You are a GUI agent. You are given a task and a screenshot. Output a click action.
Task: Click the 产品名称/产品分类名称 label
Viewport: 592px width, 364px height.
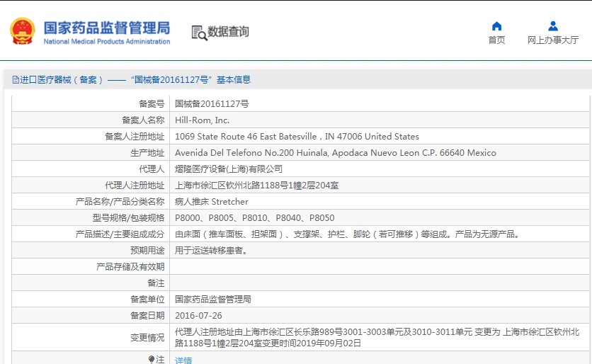tap(120, 202)
